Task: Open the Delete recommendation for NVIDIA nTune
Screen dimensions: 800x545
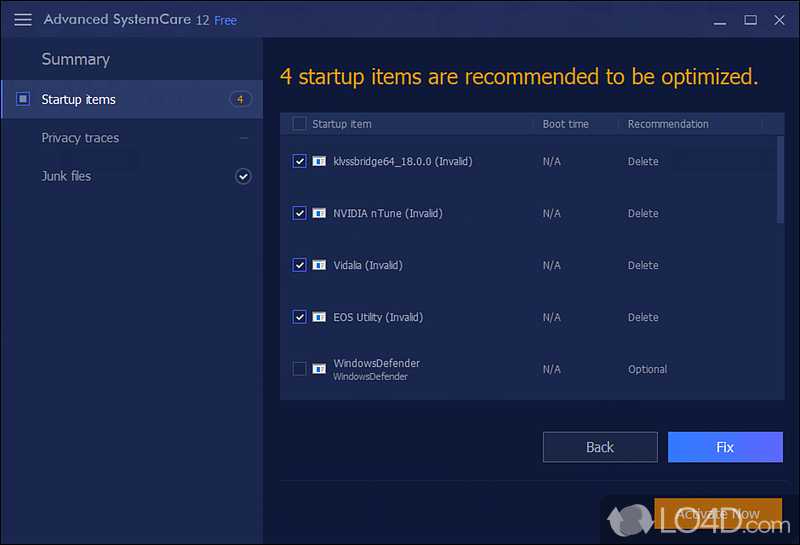Action: point(643,214)
